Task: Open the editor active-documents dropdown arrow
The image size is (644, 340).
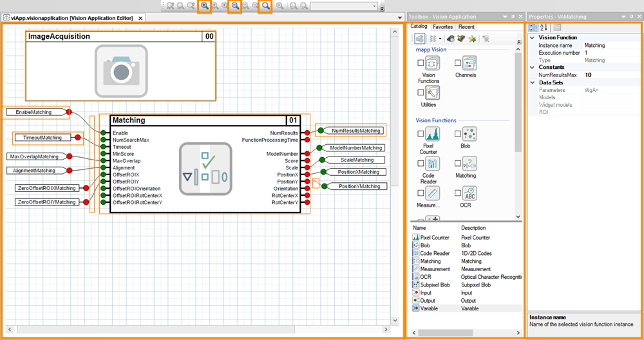Action: pos(400,18)
